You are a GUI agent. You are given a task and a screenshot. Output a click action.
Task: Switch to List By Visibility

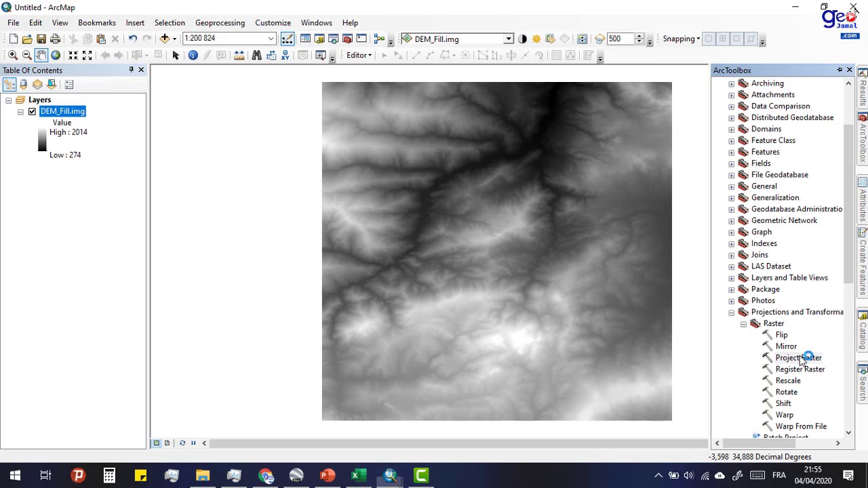point(37,85)
